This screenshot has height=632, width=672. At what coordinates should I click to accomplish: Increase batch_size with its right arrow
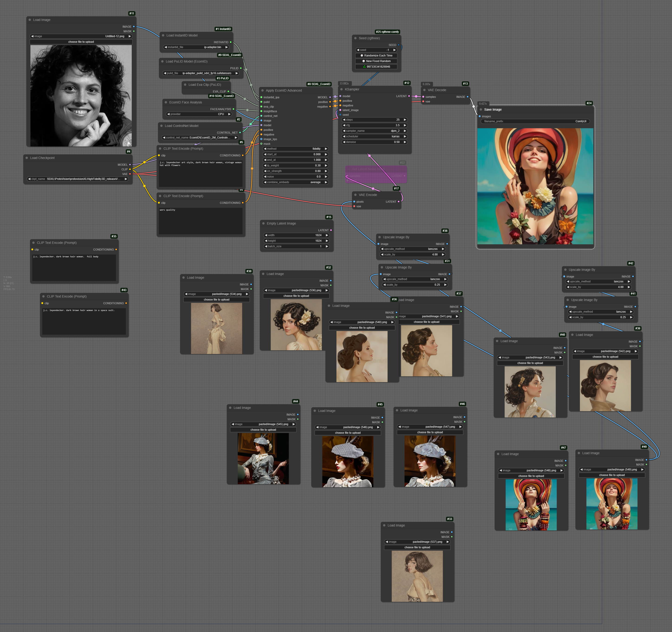click(x=327, y=246)
